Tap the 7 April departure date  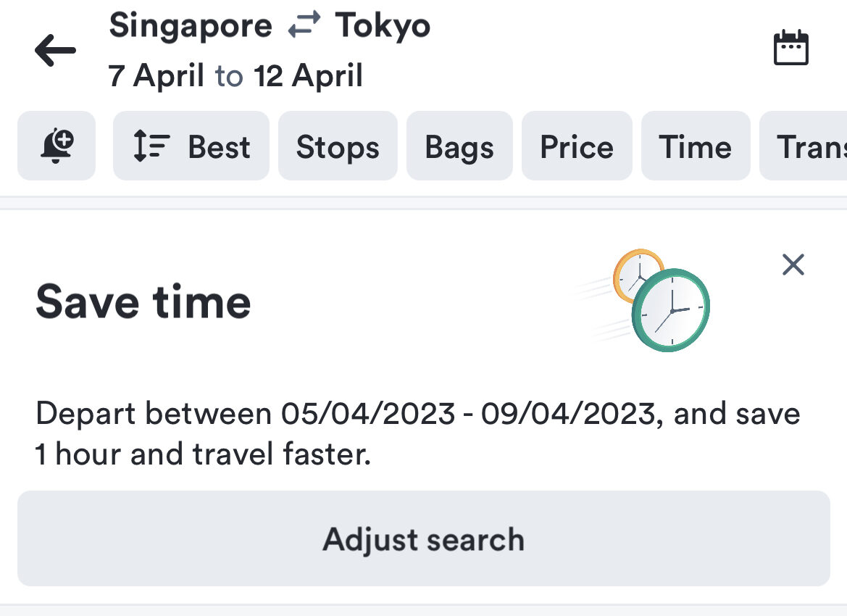click(157, 75)
